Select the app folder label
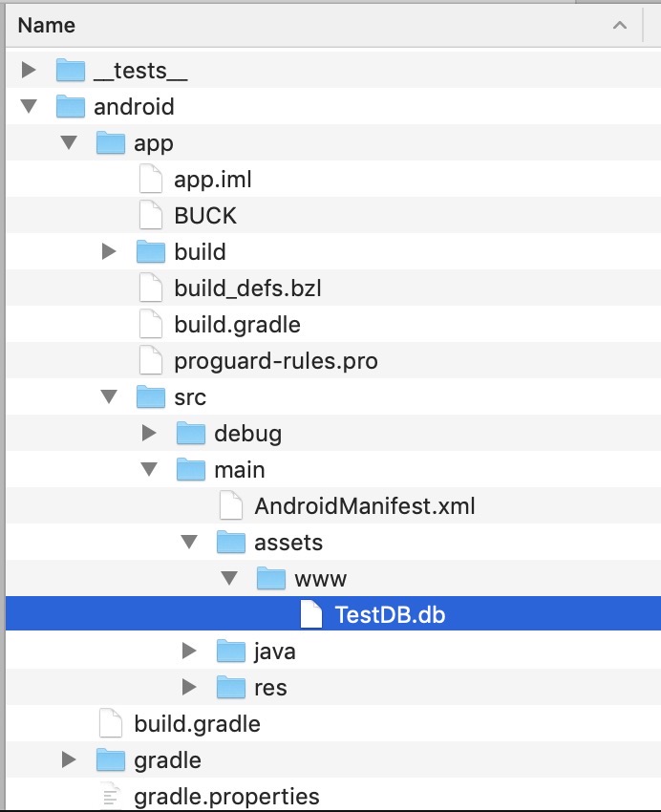 154,144
